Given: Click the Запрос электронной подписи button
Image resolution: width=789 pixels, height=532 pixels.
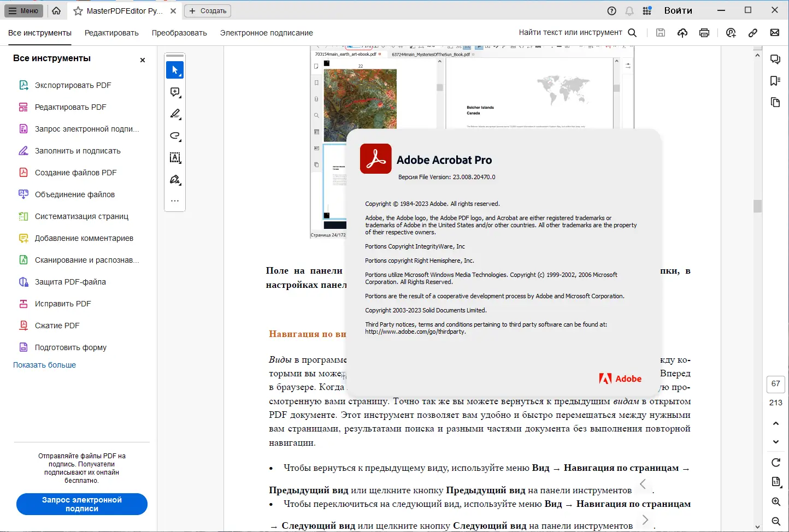Looking at the screenshot, I should 81,504.
